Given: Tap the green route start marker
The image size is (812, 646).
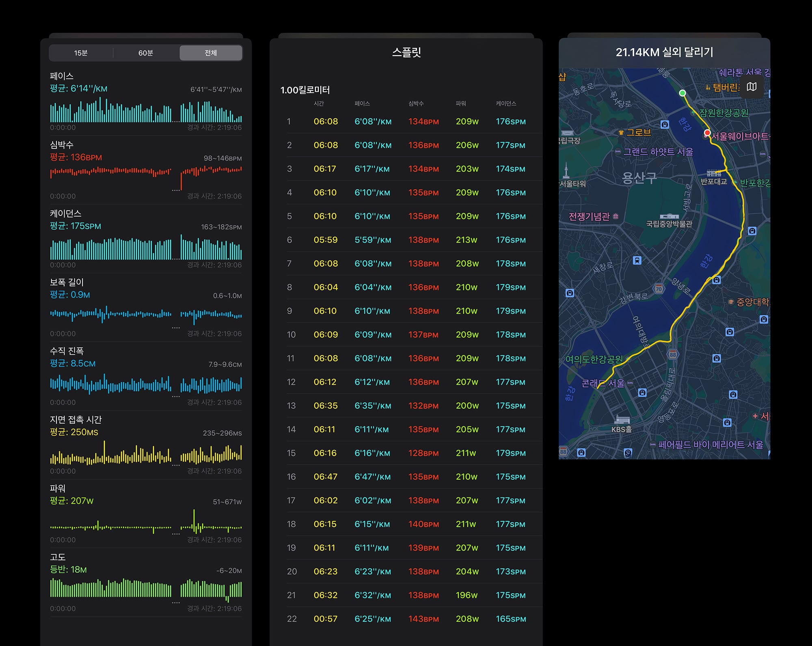Looking at the screenshot, I should click(x=682, y=93).
